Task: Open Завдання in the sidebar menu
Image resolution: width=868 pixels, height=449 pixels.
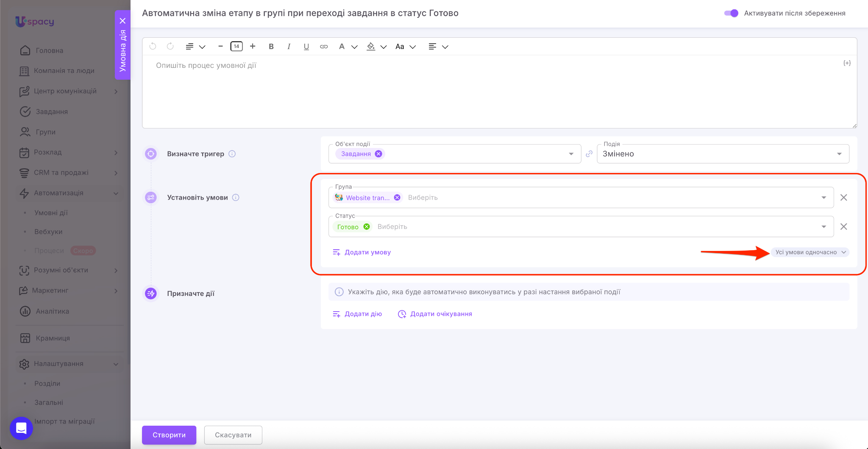Action: pos(52,112)
